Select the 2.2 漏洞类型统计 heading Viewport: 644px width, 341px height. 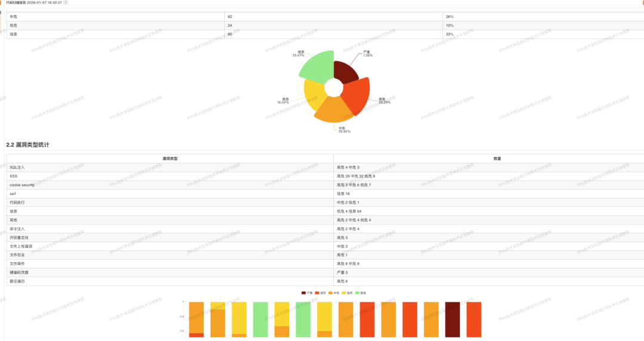(x=27, y=145)
